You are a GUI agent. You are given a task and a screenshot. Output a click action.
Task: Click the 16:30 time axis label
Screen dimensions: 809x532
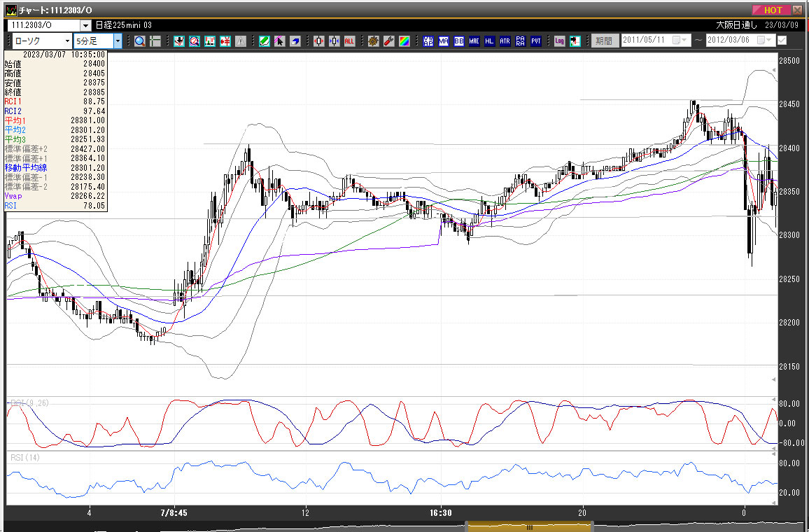click(x=441, y=513)
